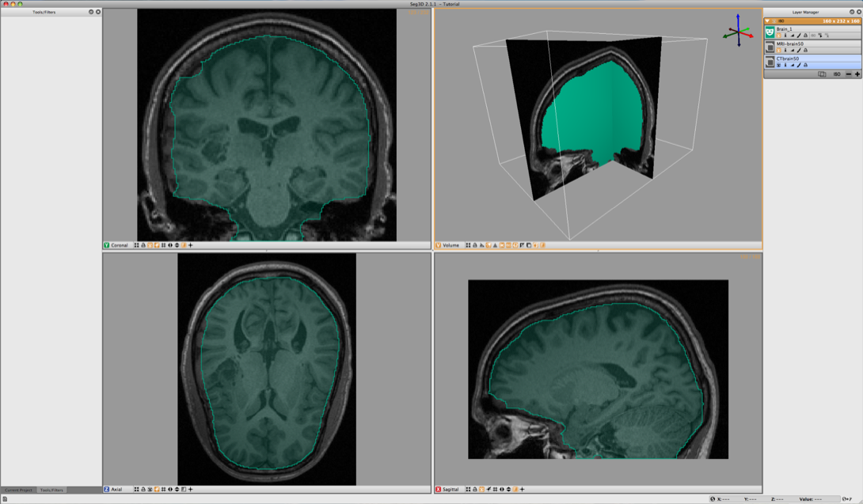The width and height of the screenshot is (863, 504).
Task: Click flip horizontal icon in Coronal toolbar
Action: click(170, 244)
